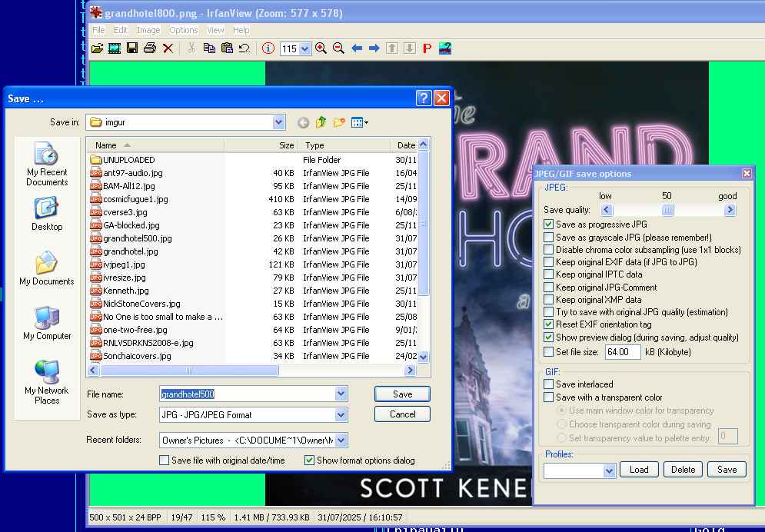Select Desktop in the places bar
The height and width of the screenshot is (532, 765).
point(47,214)
